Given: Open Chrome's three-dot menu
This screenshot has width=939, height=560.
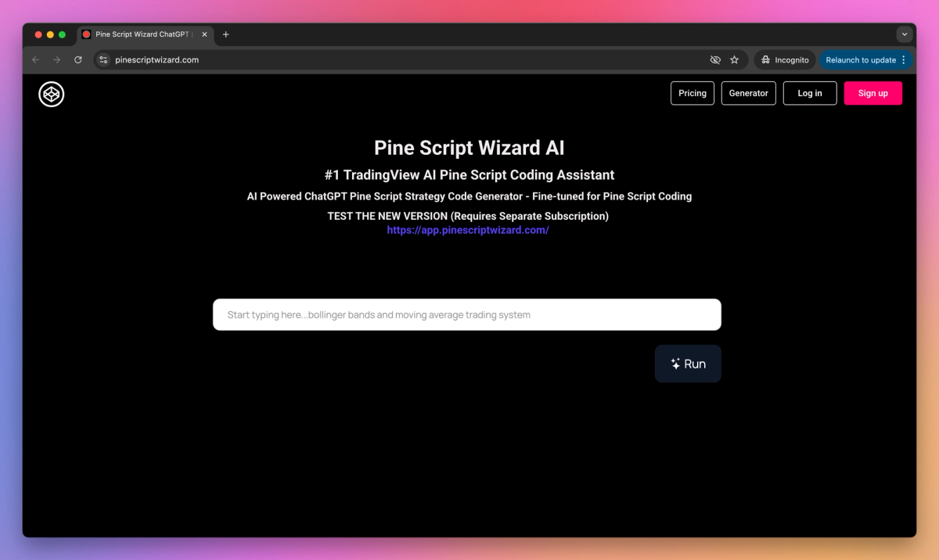Looking at the screenshot, I should pyautogui.click(x=904, y=59).
